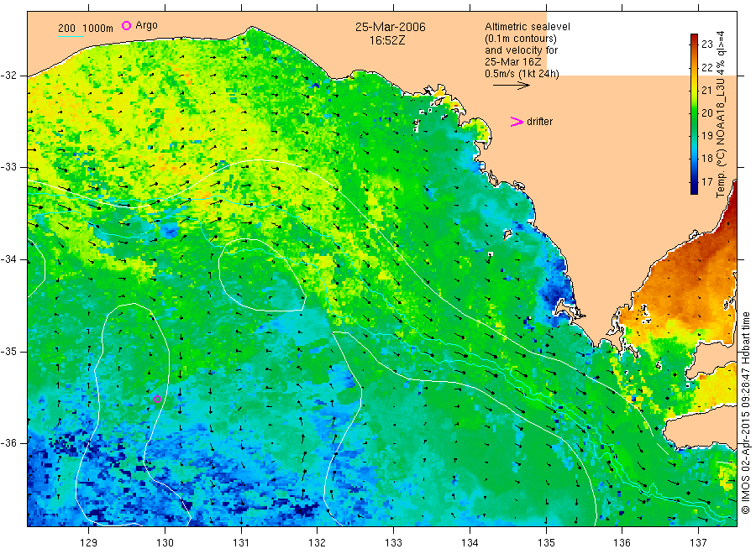Click the 0.5m/s velocity scale arrow
Viewport: 756px width, 554px height.
511,86
